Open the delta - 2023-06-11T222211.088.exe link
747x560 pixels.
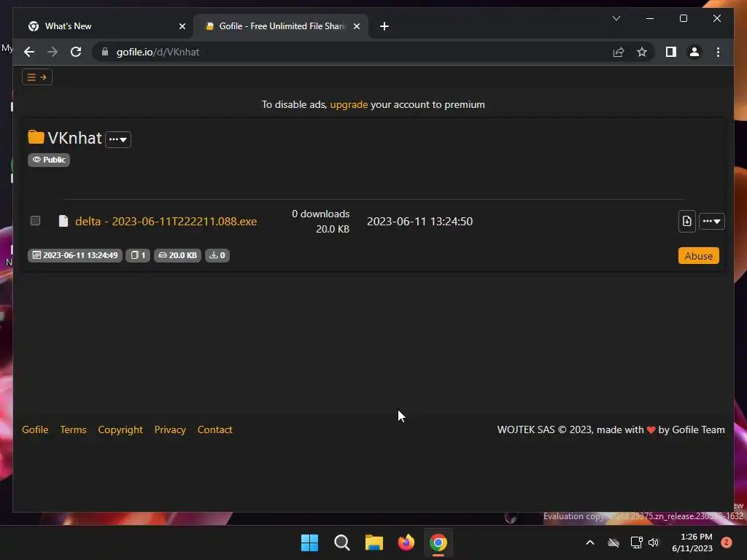(166, 222)
